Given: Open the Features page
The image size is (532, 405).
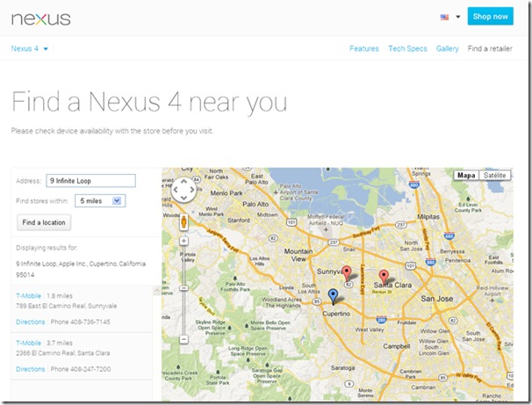Looking at the screenshot, I should [x=364, y=48].
